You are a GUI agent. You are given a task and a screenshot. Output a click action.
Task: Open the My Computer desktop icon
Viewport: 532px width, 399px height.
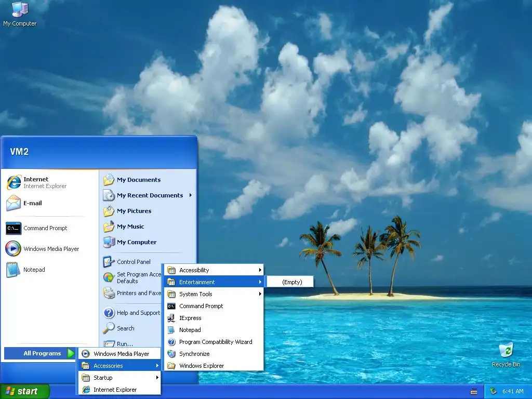coord(20,14)
